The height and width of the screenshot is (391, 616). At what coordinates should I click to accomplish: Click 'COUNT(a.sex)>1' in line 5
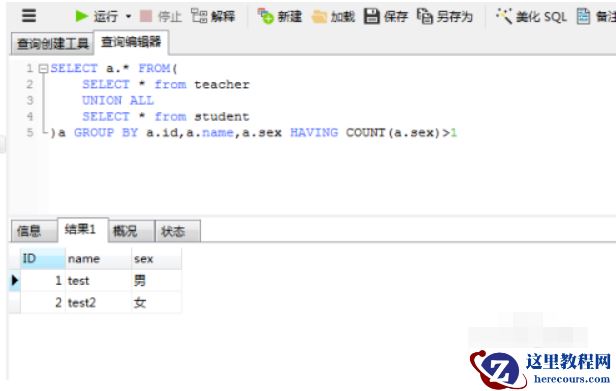click(x=402, y=133)
